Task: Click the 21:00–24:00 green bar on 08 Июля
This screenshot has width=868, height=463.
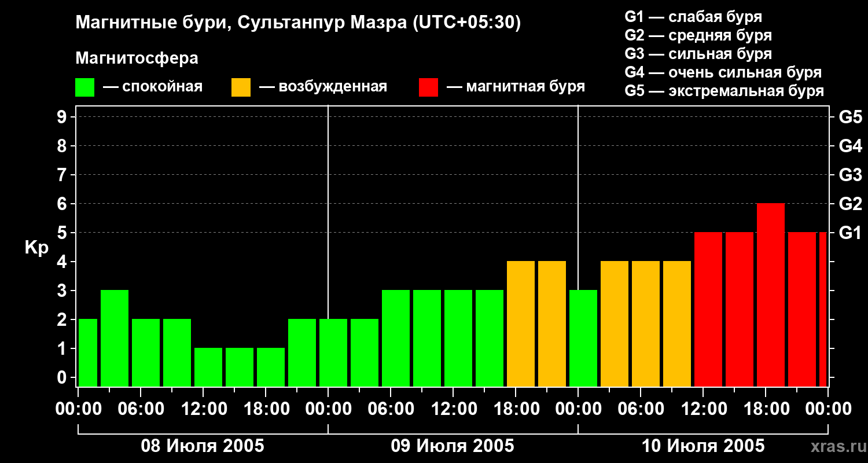Action: [x=302, y=353]
